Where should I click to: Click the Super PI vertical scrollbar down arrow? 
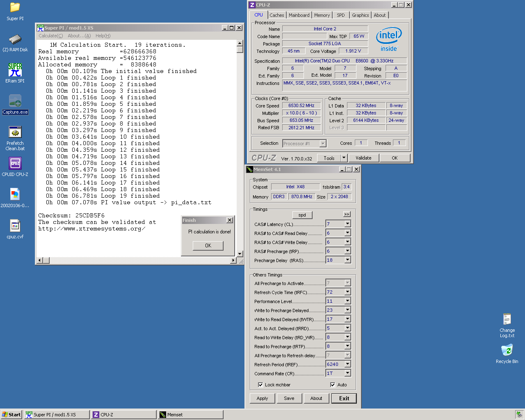coord(240,254)
